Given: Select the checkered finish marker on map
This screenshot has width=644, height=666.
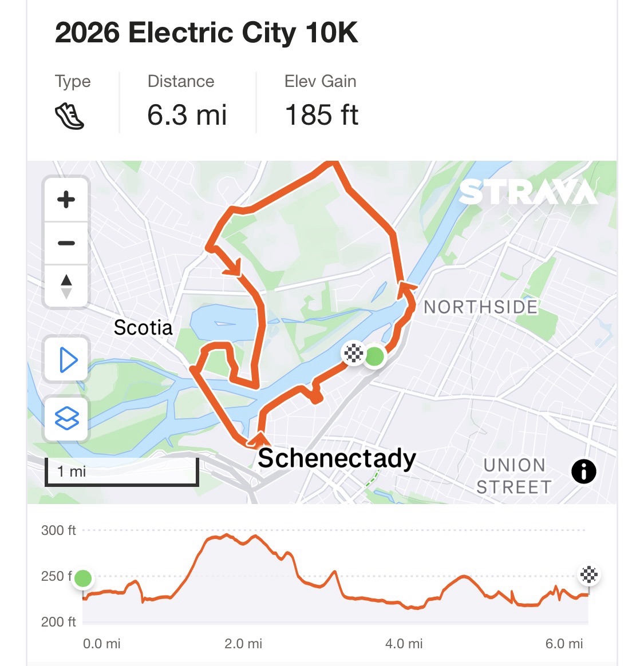Looking at the screenshot, I should [353, 354].
